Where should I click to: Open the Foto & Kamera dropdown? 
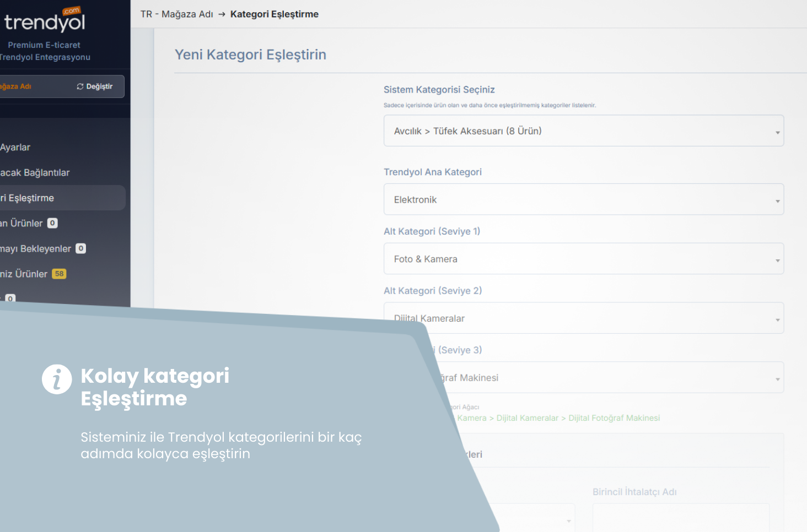coord(583,259)
